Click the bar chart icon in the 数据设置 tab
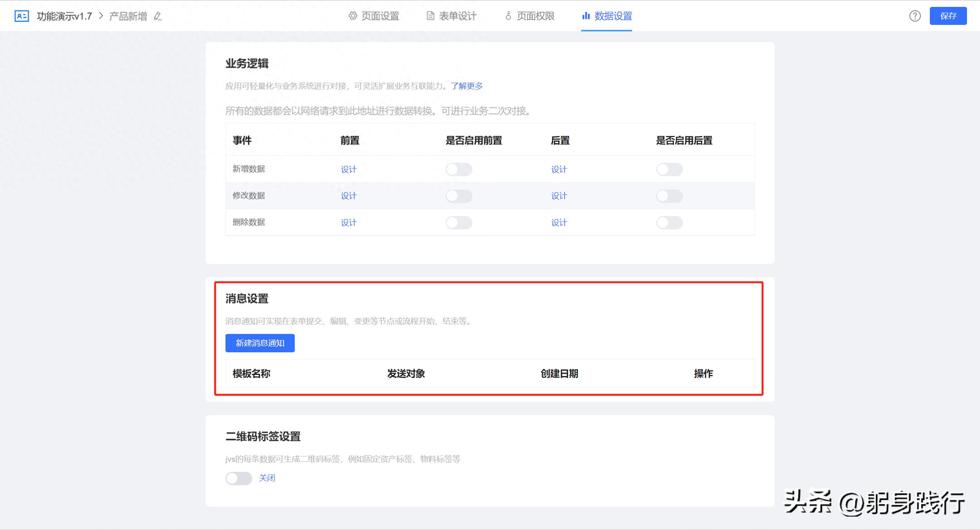Screen dimensions: 980x530 click(586, 16)
